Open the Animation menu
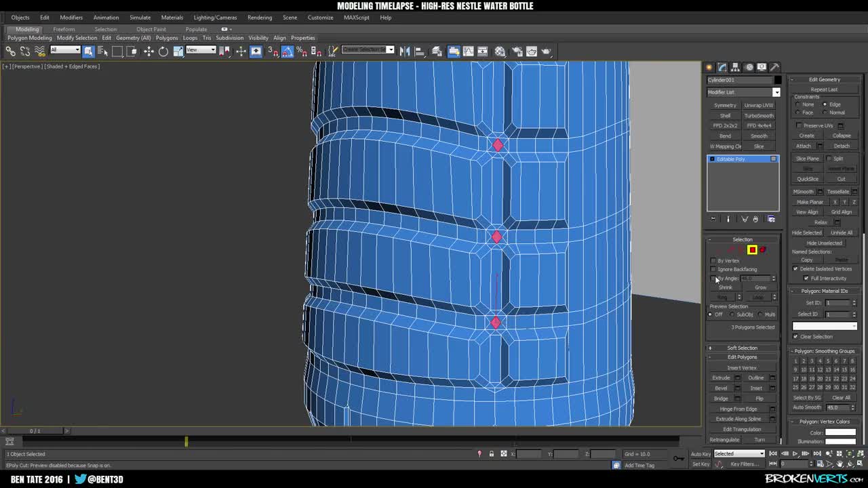The image size is (868, 488). point(106,18)
